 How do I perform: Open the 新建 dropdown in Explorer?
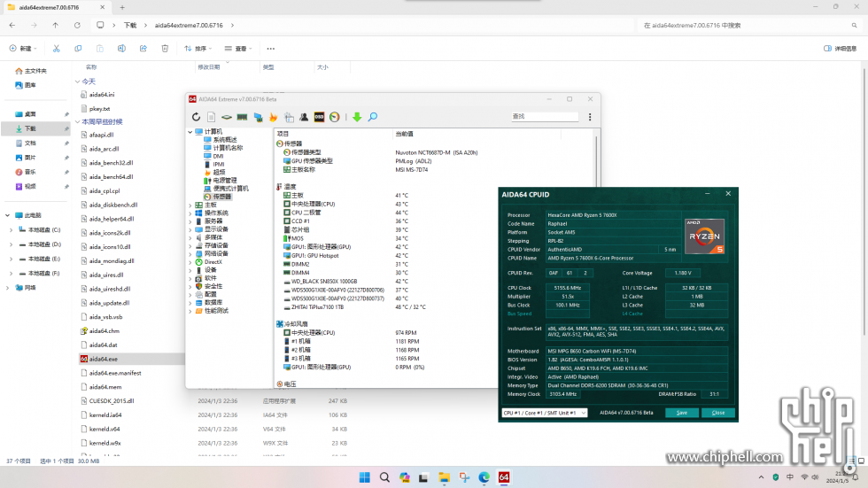pyautogui.click(x=23, y=49)
